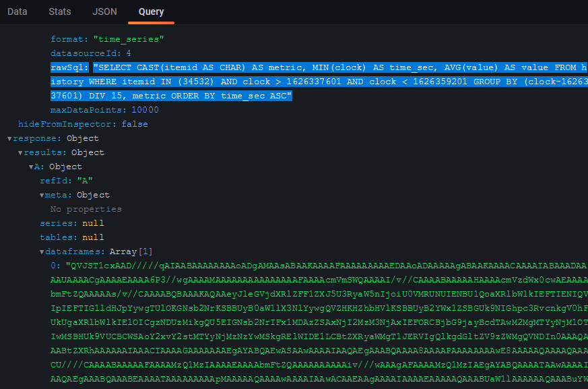Screen dimensions: 588x389
Task: Switch to the JSON tab
Action: click(104, 11)
